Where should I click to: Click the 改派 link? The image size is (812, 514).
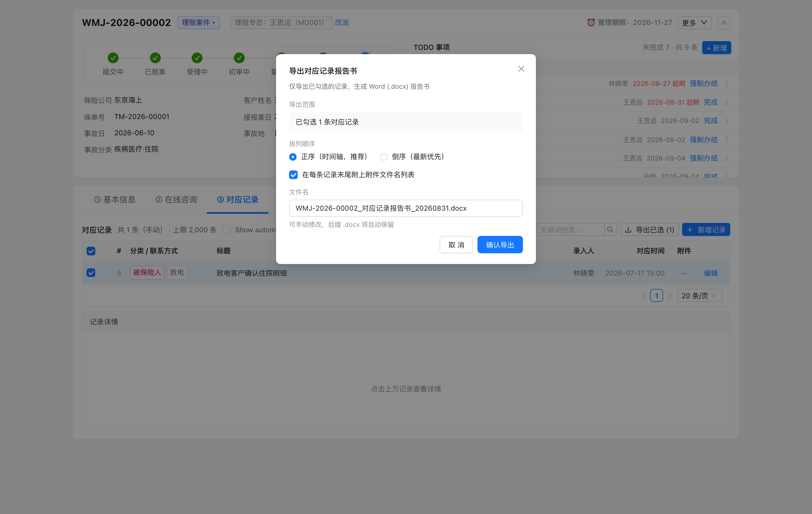coord(342,23)
